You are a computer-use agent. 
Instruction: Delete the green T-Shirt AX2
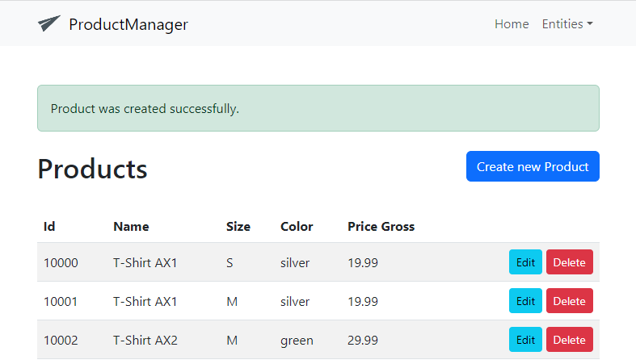569,339
